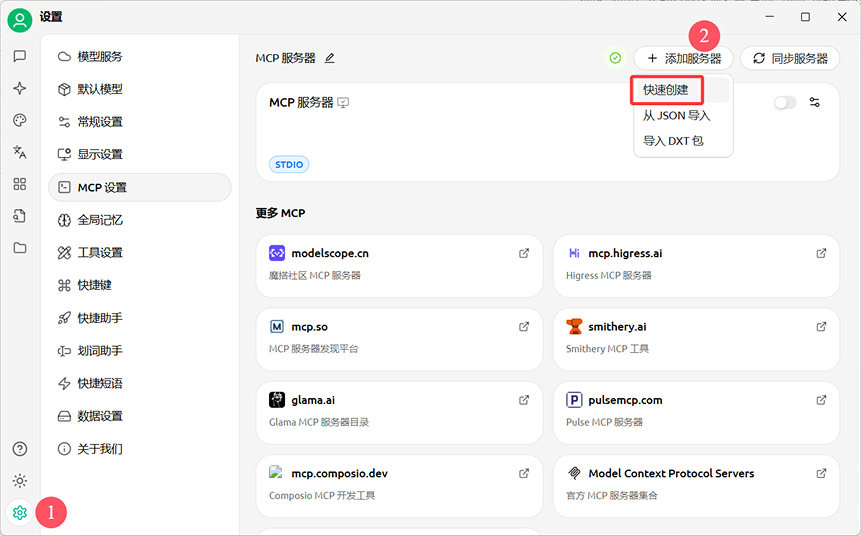Toggle the MCP 服务器 enable switch
The width and height of the screenshot is (861, 536).
[x=785, y=102]
